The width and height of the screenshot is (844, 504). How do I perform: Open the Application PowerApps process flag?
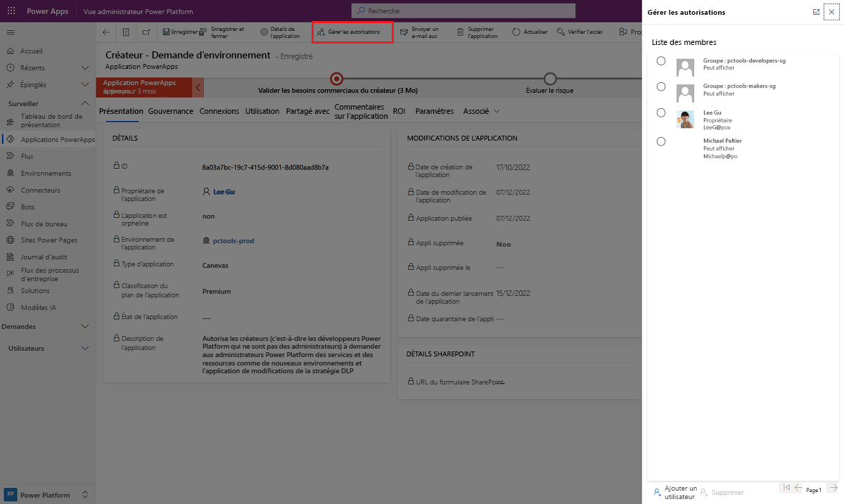coord(145,87)
